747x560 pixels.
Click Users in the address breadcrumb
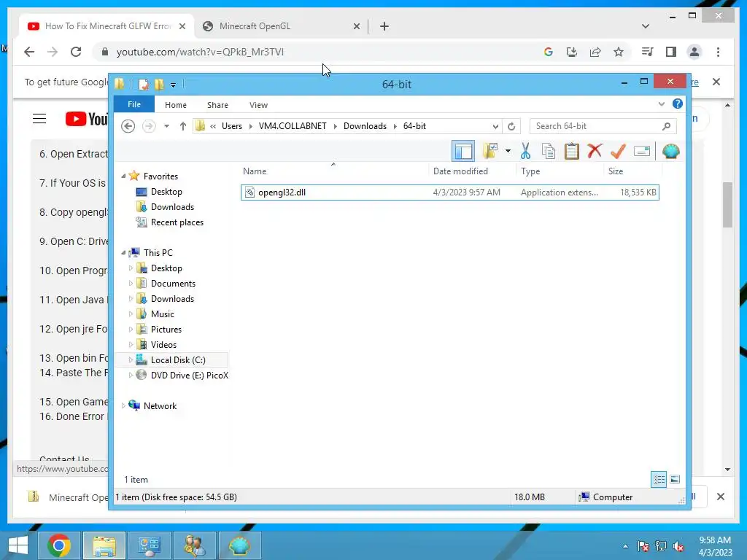[231, 126]
